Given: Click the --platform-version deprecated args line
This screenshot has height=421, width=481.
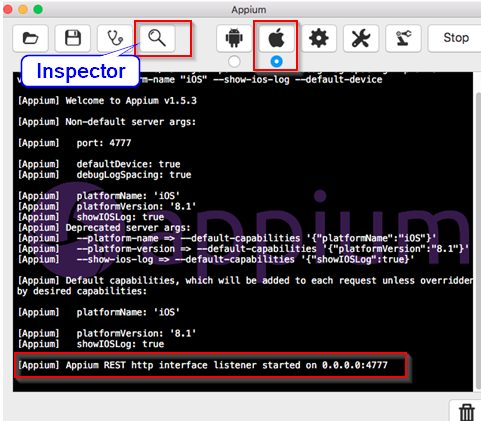Looking at the screenshot, I should pos(243,249).
